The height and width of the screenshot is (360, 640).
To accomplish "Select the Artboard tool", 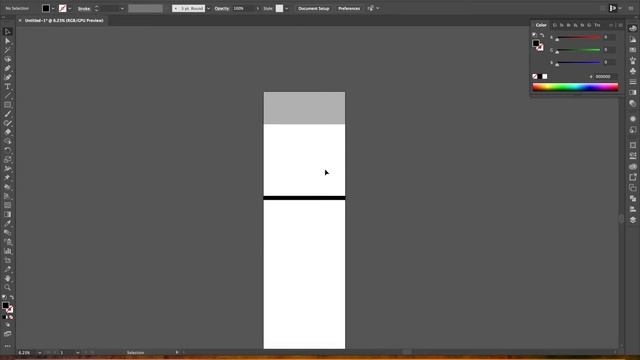I will click(x=7, y=260).
